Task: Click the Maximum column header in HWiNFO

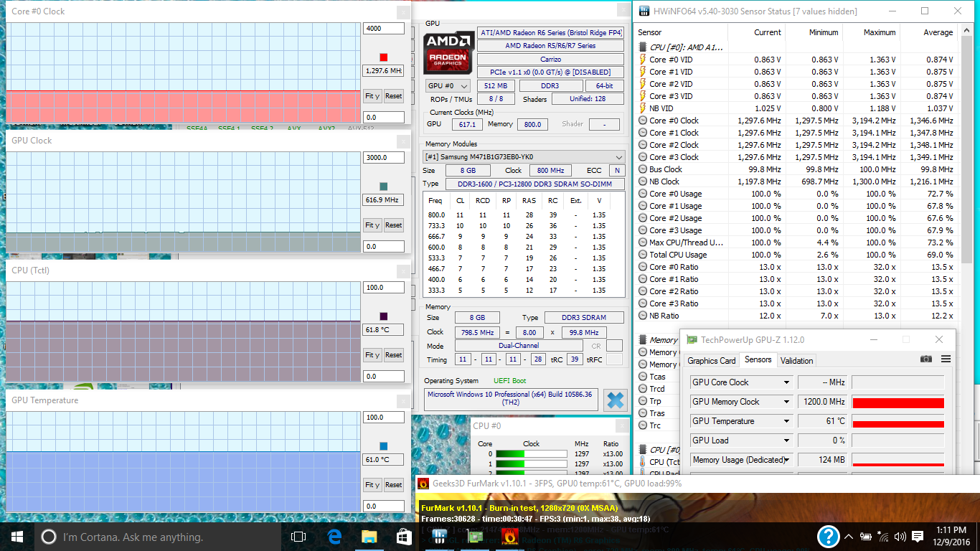Action: click(872, 32)
